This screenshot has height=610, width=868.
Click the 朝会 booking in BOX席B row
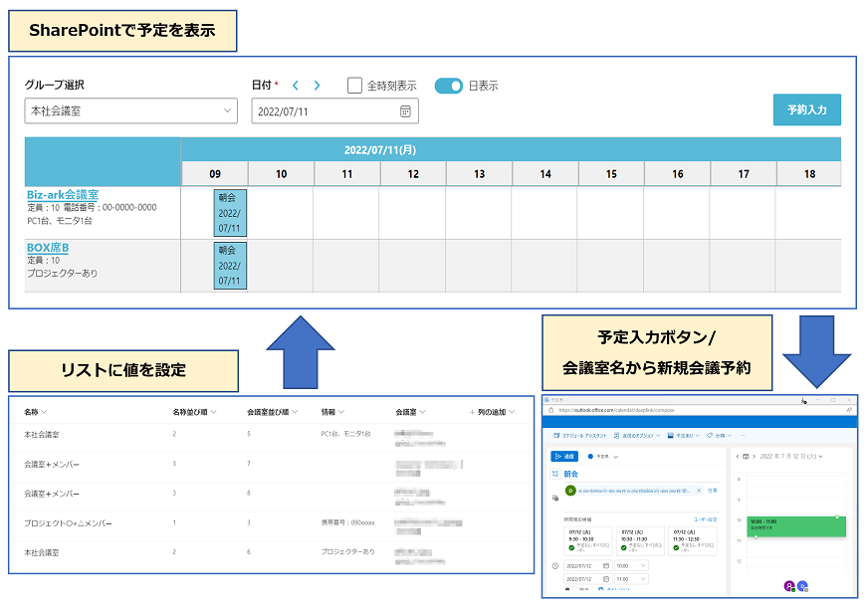229,265
